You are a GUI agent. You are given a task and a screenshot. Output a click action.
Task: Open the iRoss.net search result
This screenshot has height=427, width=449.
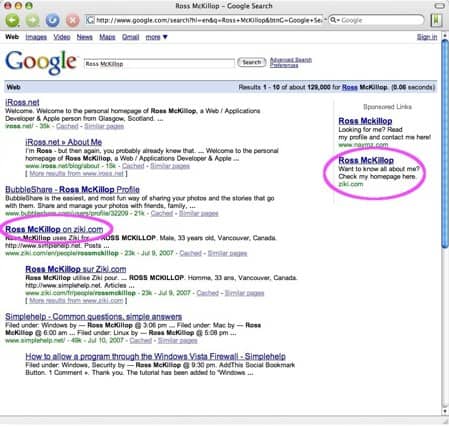[x=22, y=102]
